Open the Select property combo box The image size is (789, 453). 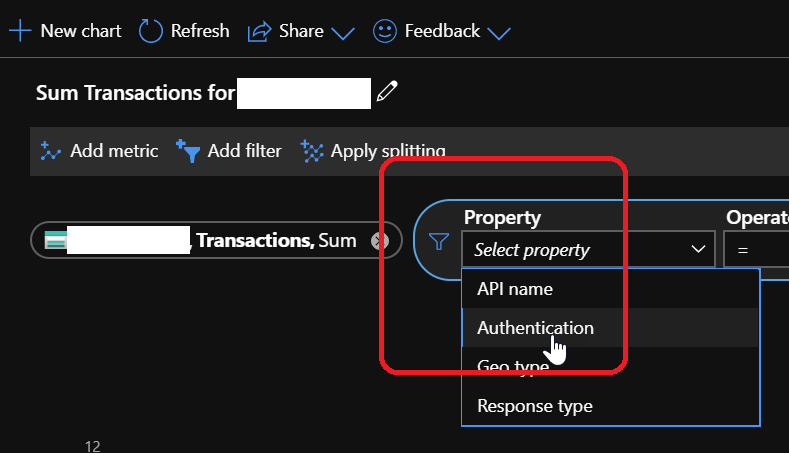(589, 250)
